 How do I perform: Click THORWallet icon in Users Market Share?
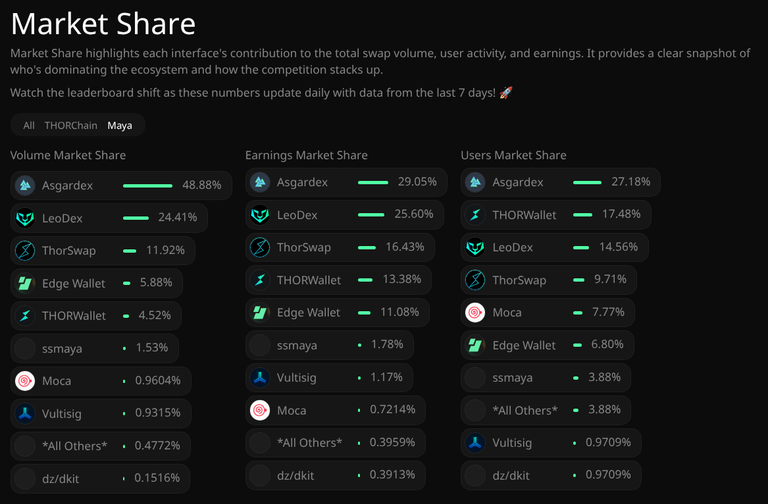click(475, 215)
